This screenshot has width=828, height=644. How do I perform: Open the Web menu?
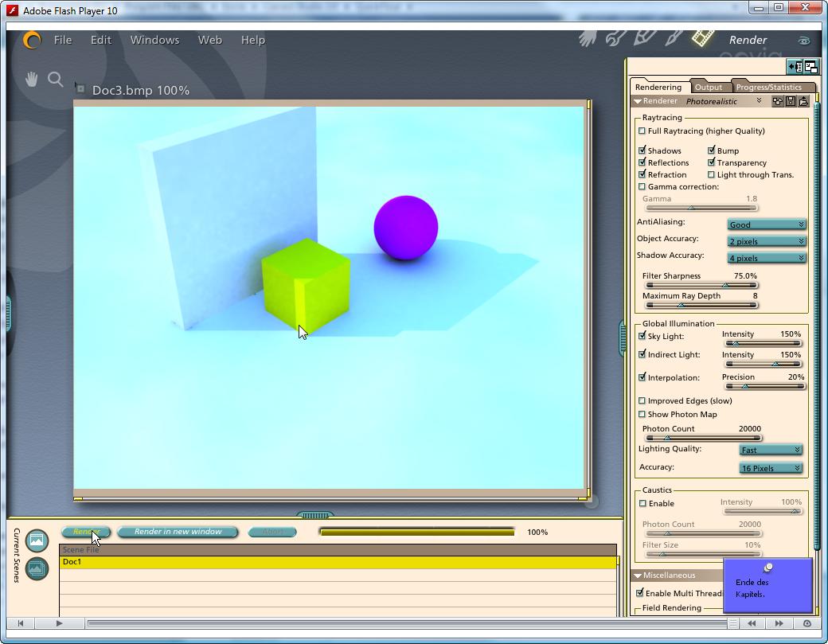(209, 40)
